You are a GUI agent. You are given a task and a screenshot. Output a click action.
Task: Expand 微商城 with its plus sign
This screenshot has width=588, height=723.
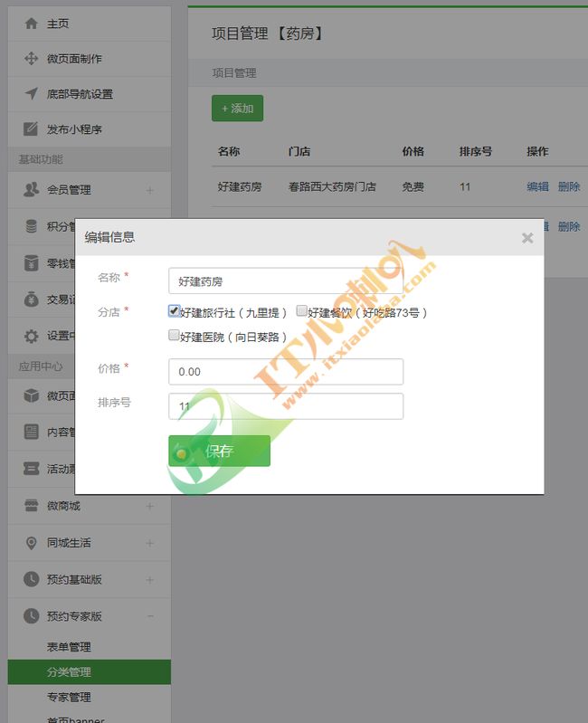tap(150, 507)
